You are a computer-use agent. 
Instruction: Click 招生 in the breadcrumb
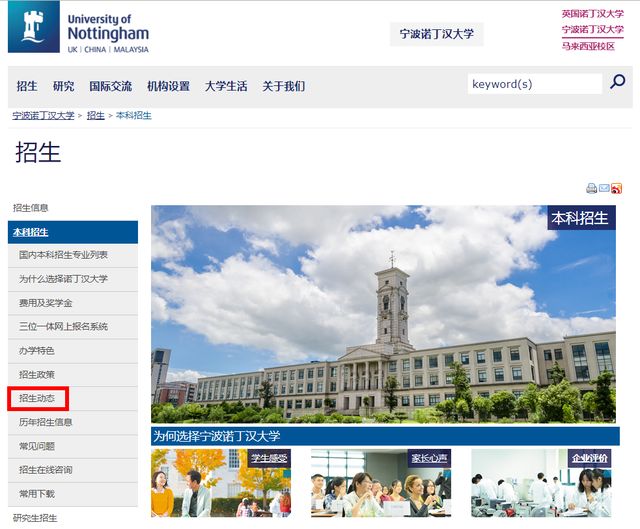coord(96,116)
